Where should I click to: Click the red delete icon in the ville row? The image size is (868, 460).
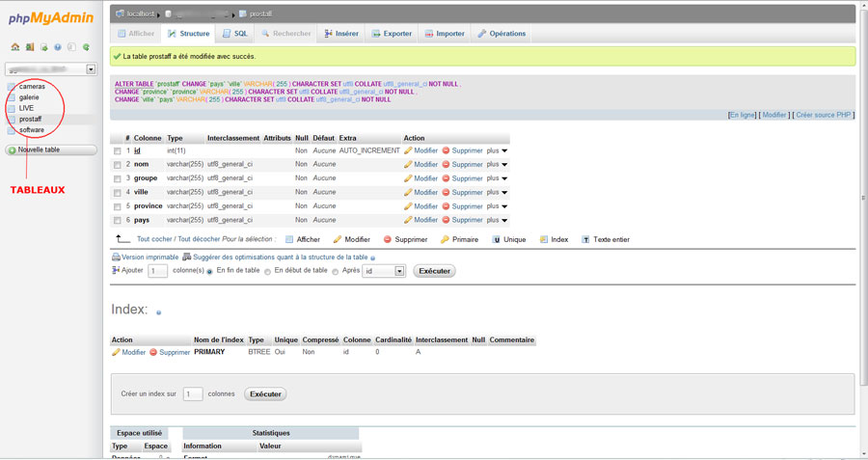pyautogui.click(x=446, y=192)
